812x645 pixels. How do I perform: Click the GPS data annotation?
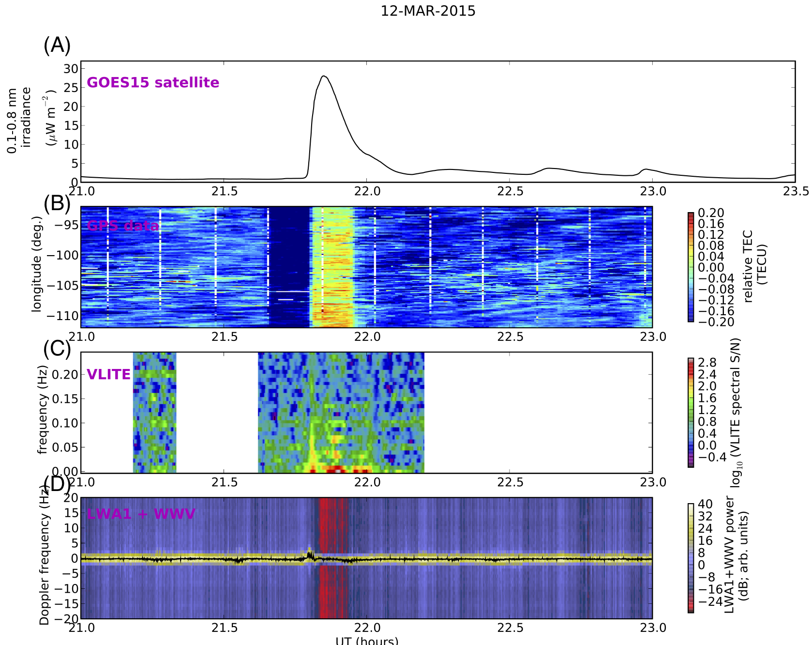click(123, 226)
